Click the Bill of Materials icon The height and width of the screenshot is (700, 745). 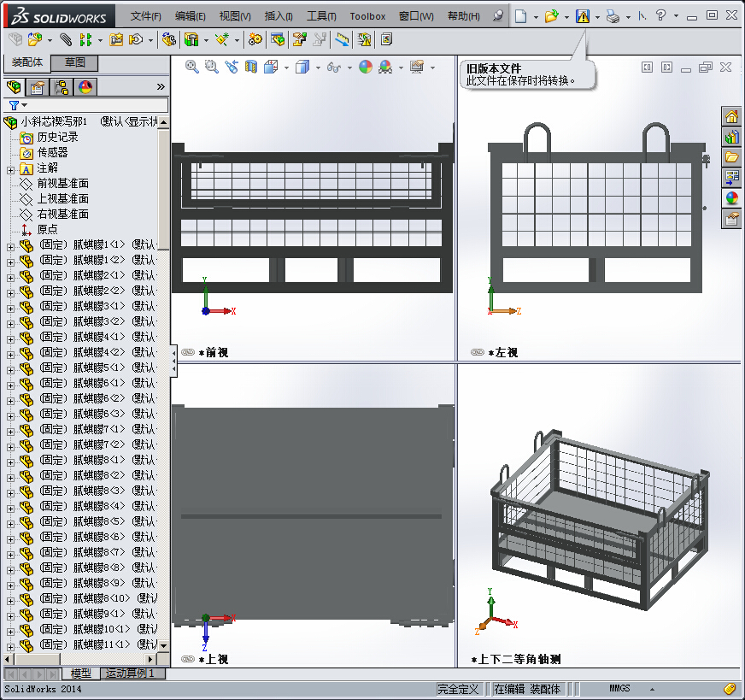(278, 39)
